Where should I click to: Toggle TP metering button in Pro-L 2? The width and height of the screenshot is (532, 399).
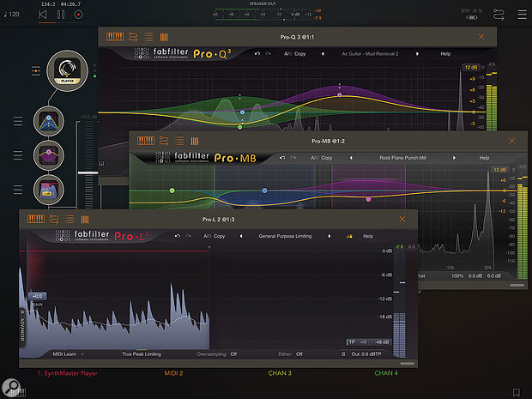click(x=352, y=342)
